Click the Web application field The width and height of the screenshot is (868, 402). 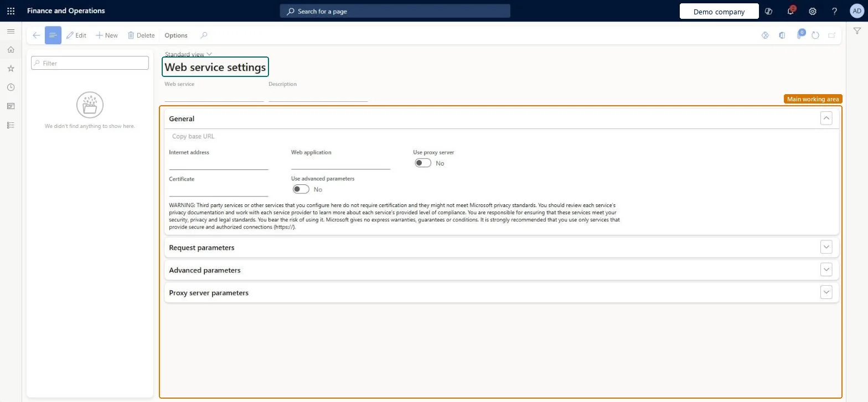[x=340, y=163]
